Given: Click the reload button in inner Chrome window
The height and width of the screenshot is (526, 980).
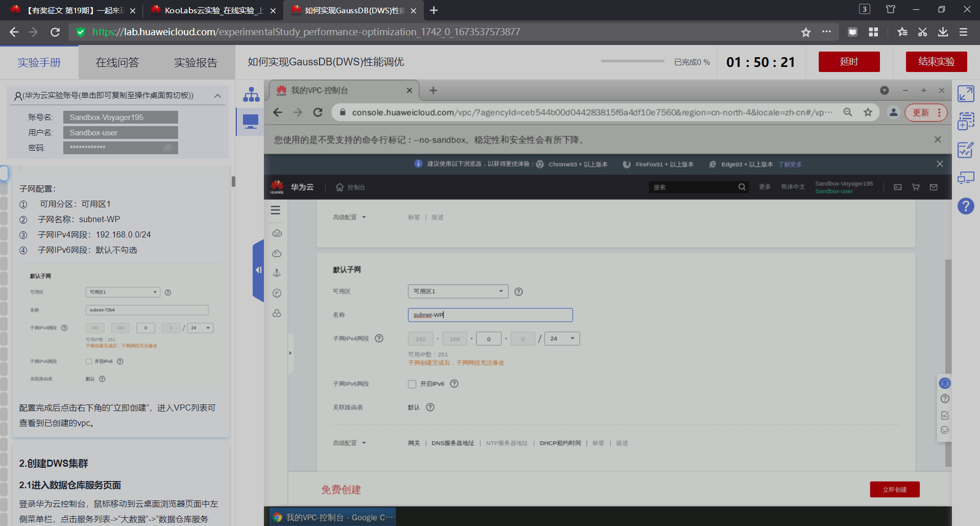Looking at the screenshot, I should [318, 112].
